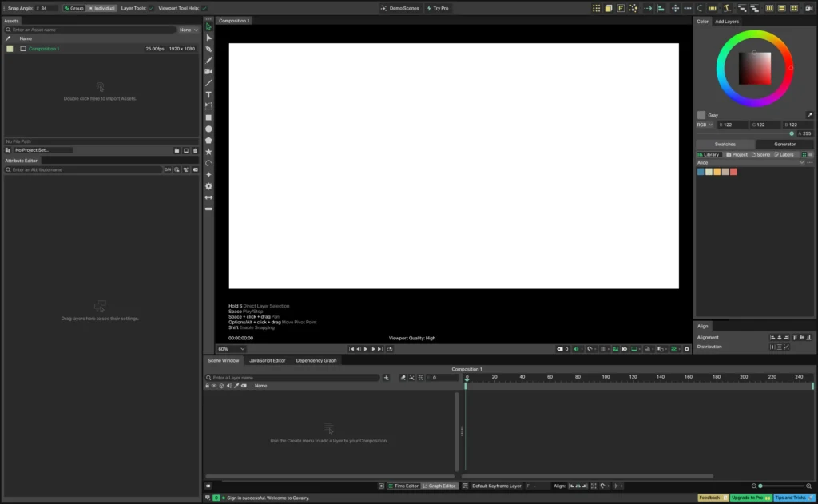Select the Ellipse shape tool

coord(208,129)
